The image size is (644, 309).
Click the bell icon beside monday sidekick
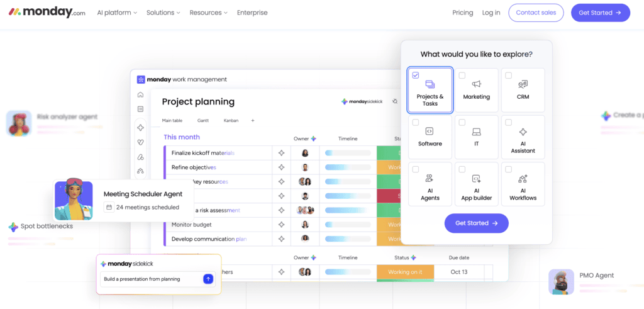tap(395, 101)
